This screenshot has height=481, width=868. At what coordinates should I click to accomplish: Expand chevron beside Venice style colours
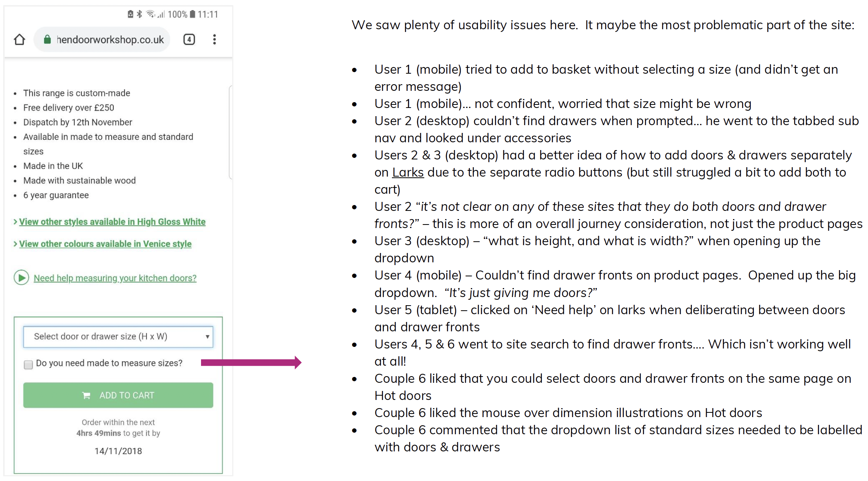tap(15, 244)
